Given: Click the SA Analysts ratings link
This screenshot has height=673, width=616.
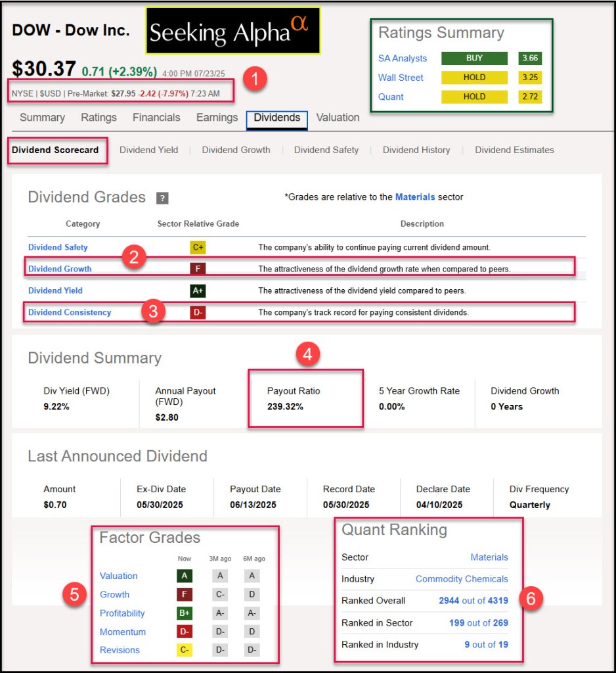Looking at the screenshot, I should point(403,58).
